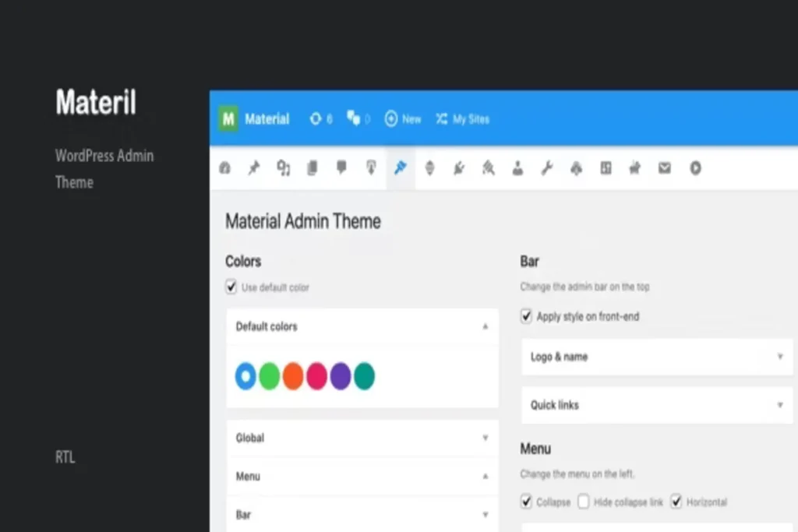Screen dimensions: 798x532
Task: Expand the Global colors section
Action: click(362, 438)
